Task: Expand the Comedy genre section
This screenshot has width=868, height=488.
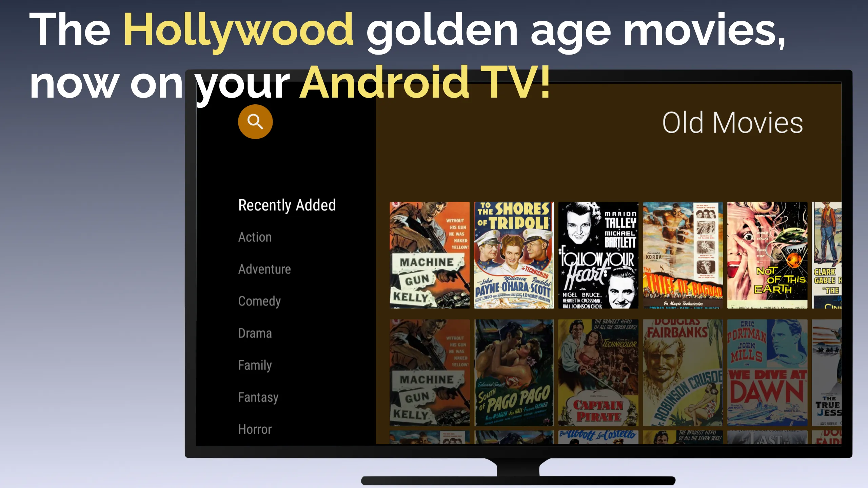Action: point(260,301)
